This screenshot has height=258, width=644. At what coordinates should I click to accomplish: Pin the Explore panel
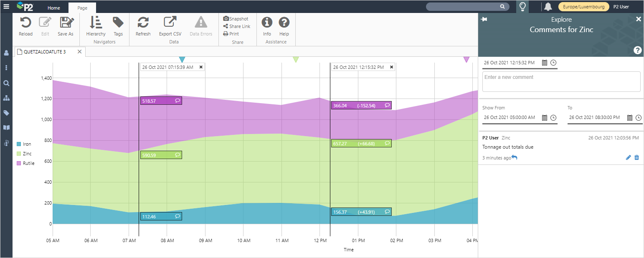coord(484,20)
